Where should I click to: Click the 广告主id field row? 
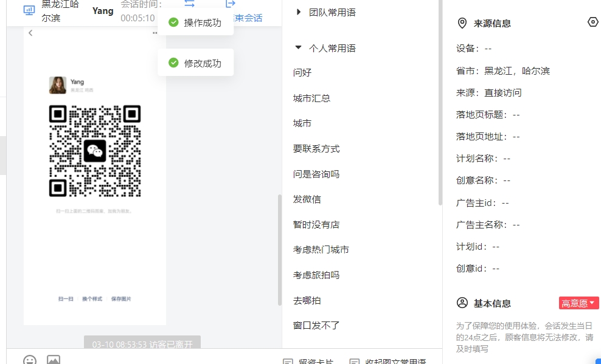(x=482, y=203)
